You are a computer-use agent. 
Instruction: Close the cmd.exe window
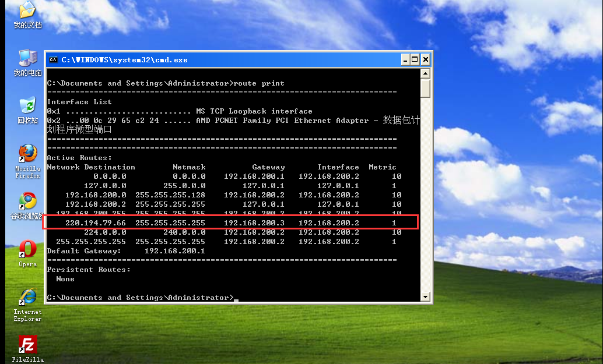(x=425, y=59)
